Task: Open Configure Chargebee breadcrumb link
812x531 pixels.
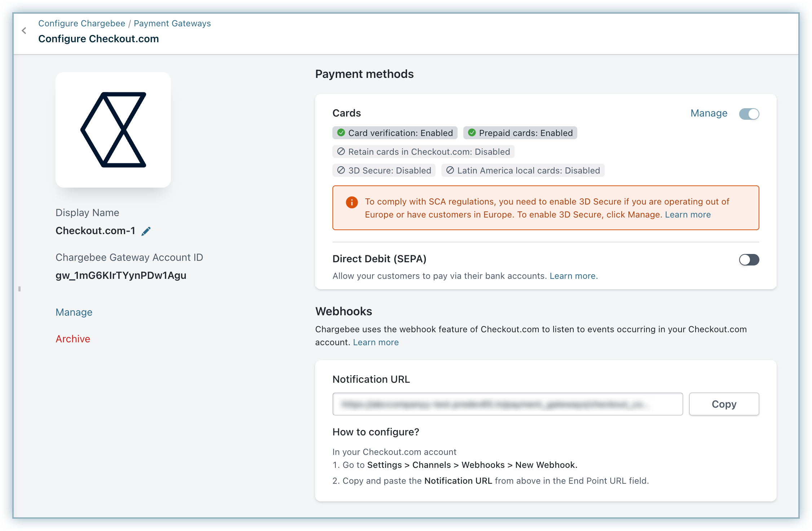Action: (x=82, y=23)
